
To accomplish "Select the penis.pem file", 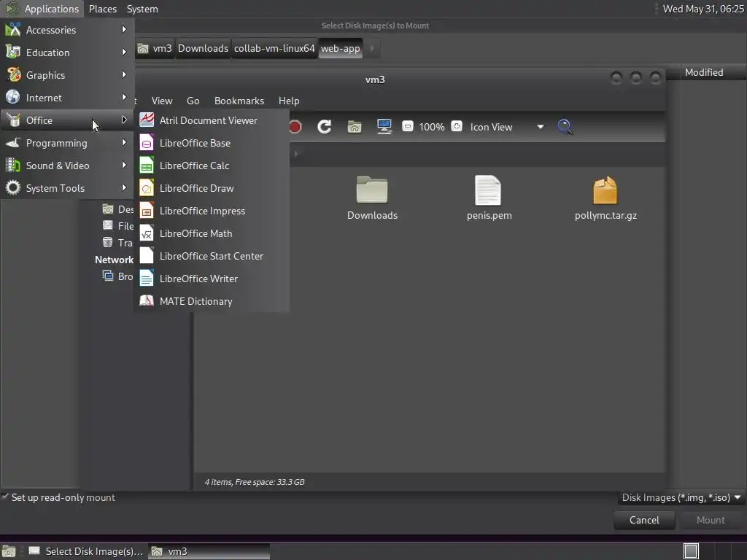I will coord(489,198).
